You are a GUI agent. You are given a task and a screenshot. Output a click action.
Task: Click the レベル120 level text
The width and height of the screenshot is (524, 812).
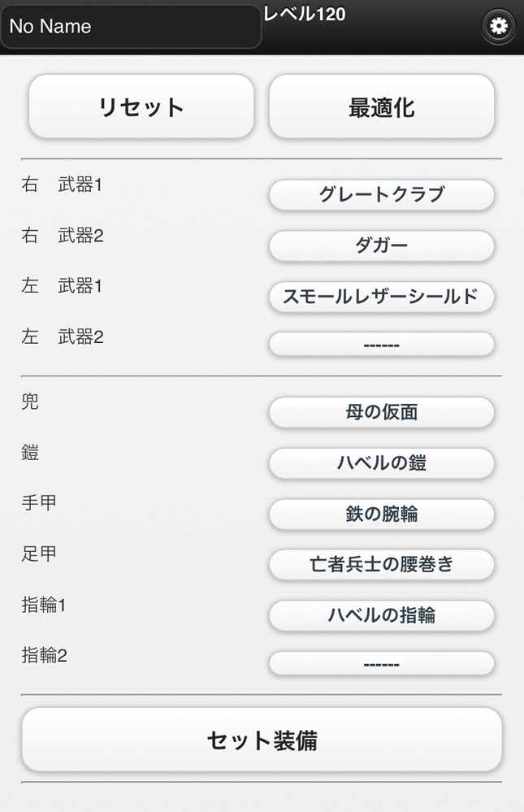[305, 14]
